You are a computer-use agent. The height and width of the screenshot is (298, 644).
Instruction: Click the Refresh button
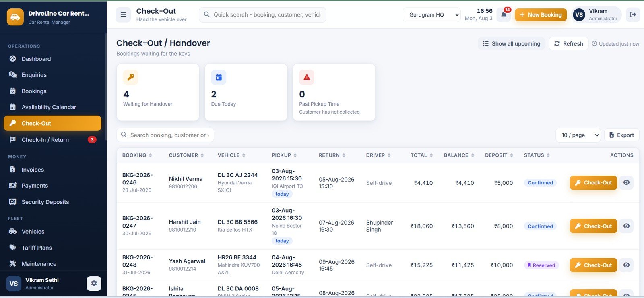[568, 43]
